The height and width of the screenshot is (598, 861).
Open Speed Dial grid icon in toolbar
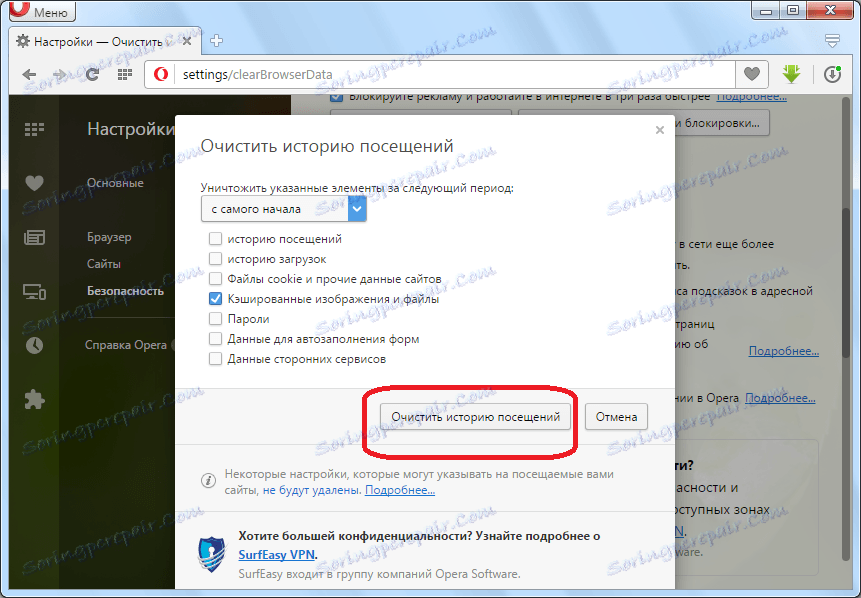click(x=125, y=74)
